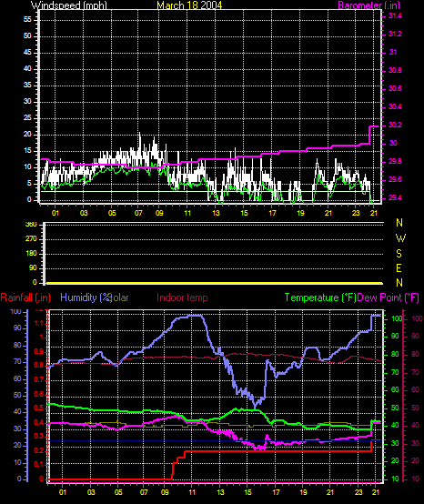Select the Rainfall (.in) legend label
Image resolution: width=424 pixels, height=504 pixels.
pos(25,297)
